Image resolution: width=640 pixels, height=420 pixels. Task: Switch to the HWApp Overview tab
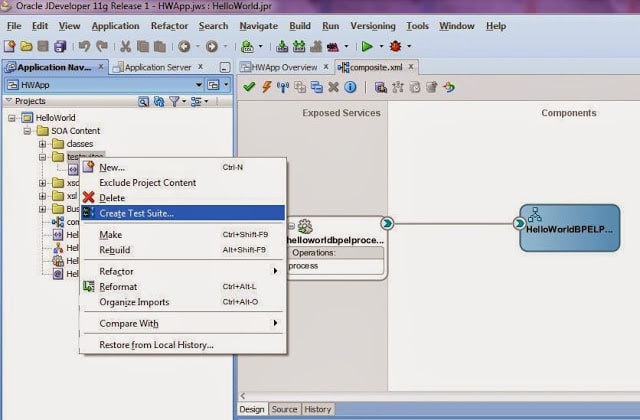pos(284,67)
